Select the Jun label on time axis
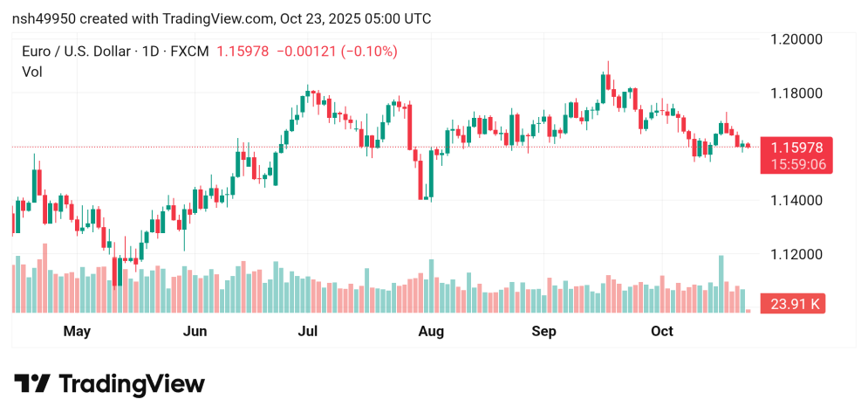 click(x=195, y=332)
